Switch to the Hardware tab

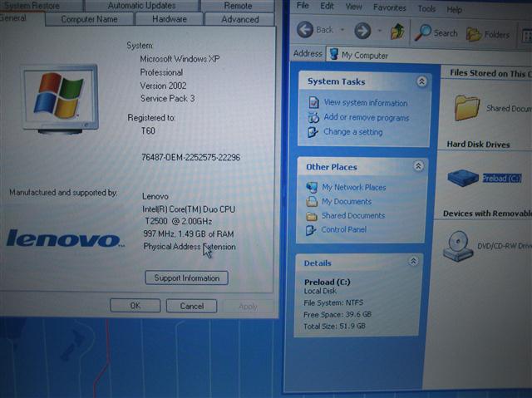(170, 19)
